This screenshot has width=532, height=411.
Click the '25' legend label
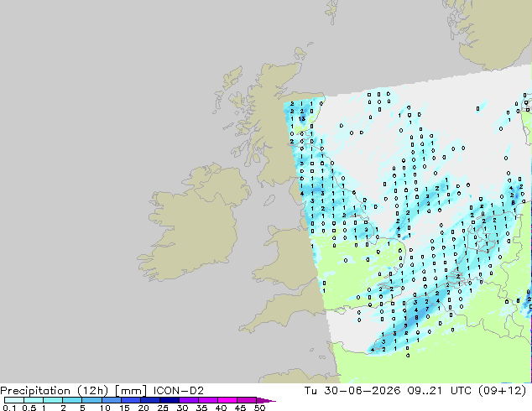(x=163, y=408)
